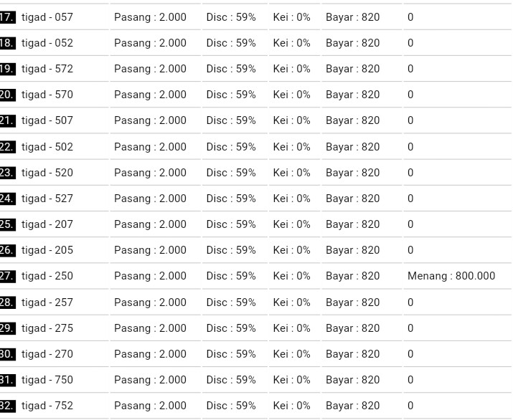
Task: Select the tigad - 270 entry
Action: tap(47, 354)
